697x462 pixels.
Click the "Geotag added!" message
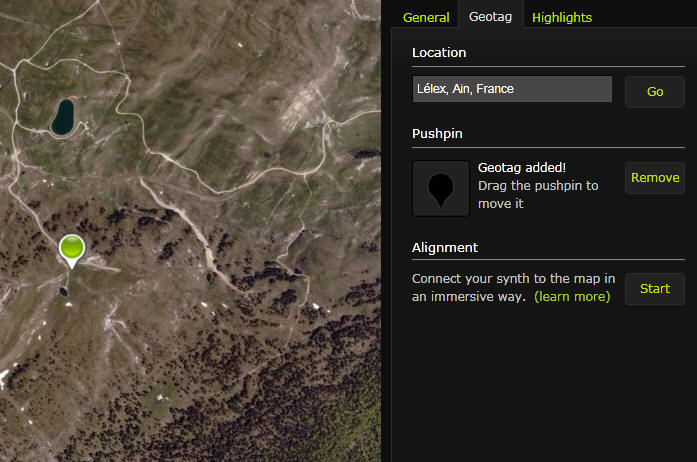(x=522, y=168)
